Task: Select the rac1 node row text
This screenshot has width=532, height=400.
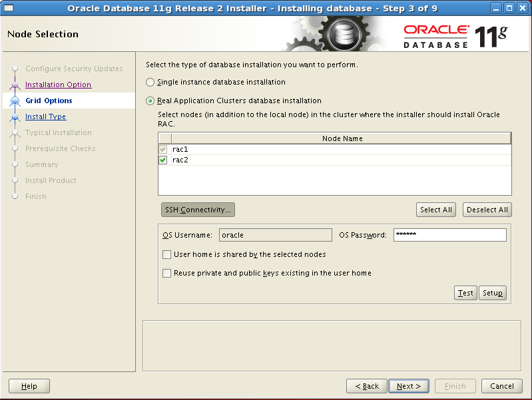Action: click(180, 149)
